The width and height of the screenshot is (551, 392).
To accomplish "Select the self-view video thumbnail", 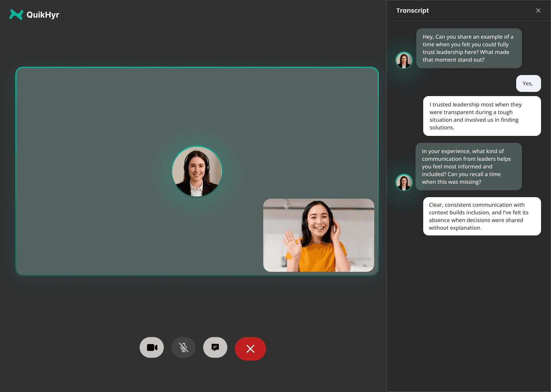I will 318,235.
